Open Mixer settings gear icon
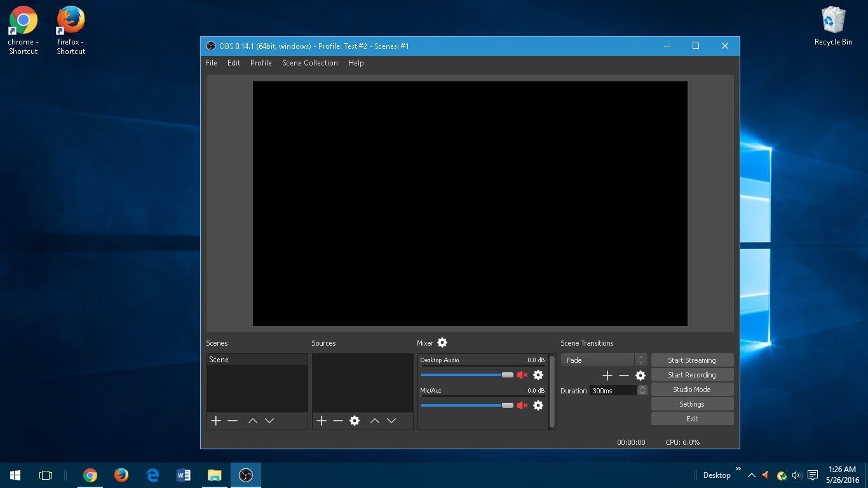Viewport: 868px width, 488px height. pos(442,343)
